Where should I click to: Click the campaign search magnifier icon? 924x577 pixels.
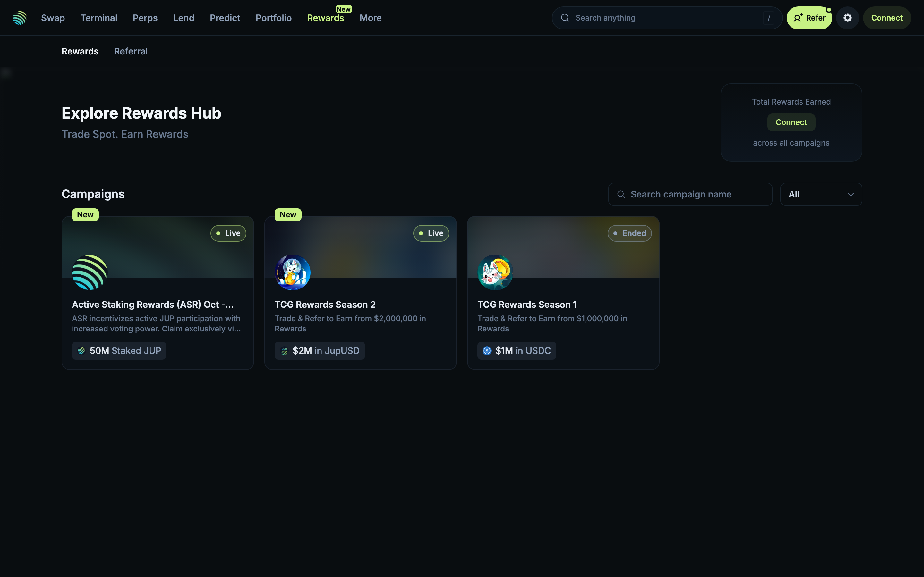pos(621,194)
